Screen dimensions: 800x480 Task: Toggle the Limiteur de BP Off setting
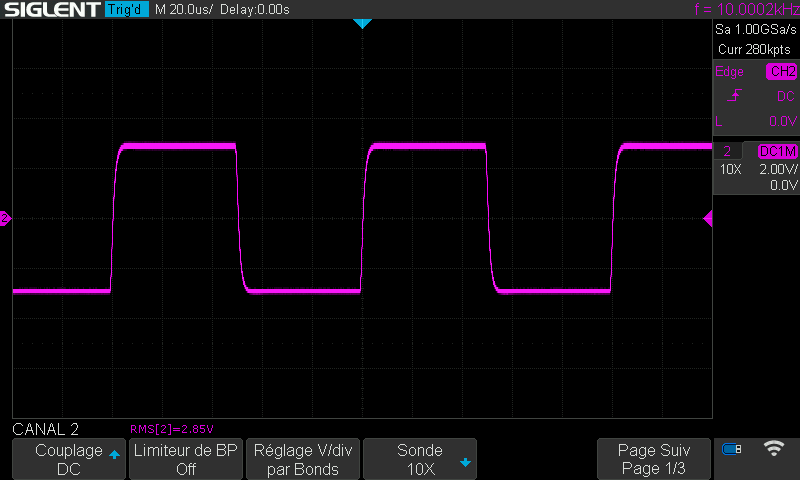coord(186,459)
